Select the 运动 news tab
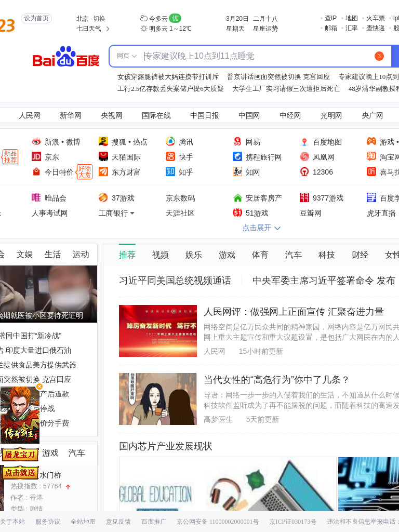This screenshot has height=532, width=399. tap(81, 255)
